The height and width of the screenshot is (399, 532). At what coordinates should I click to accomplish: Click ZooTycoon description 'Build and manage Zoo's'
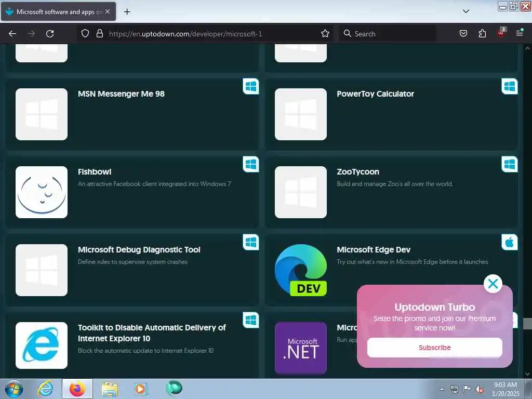(x=395, y=184)
